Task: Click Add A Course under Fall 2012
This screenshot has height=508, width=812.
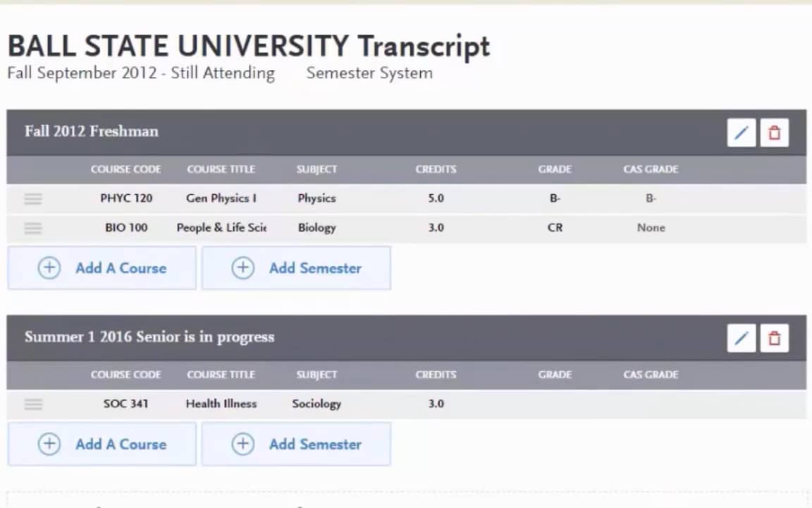Action: click(x=102, y=268)
